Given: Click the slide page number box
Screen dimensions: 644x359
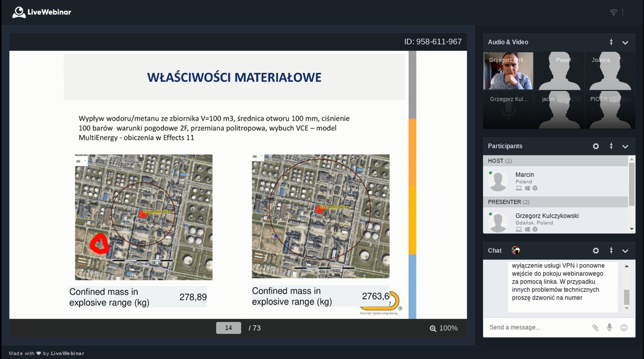Looking at the screenshot, I should 228,328.
